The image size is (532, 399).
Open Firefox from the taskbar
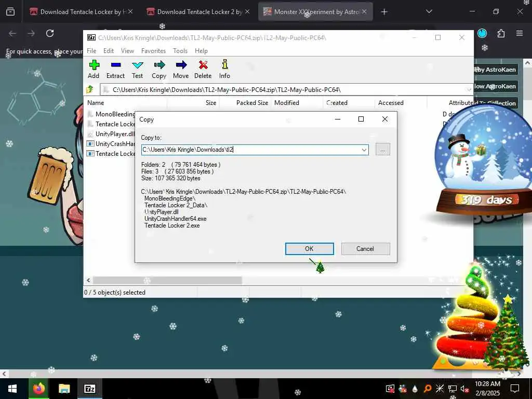[x=38, y=389]
